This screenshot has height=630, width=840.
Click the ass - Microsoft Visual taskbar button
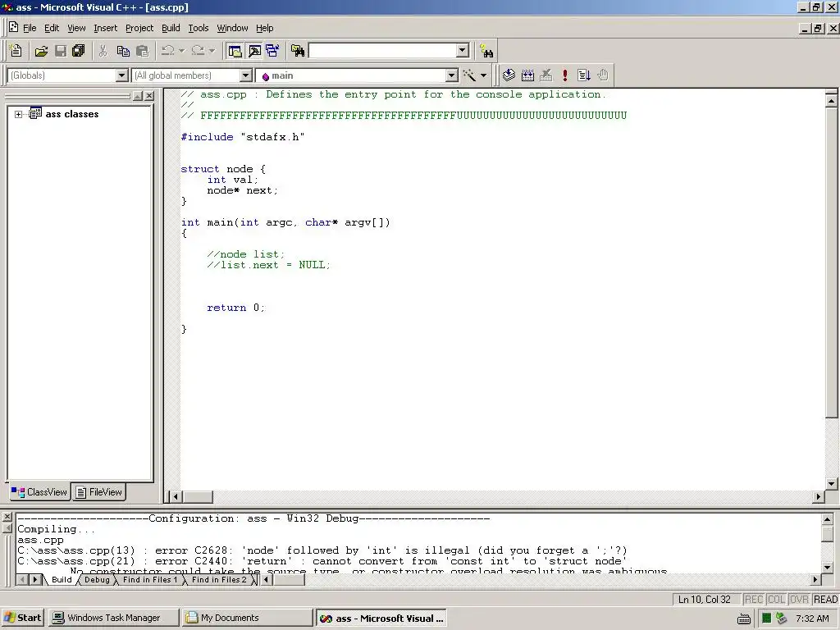[381, 618]
